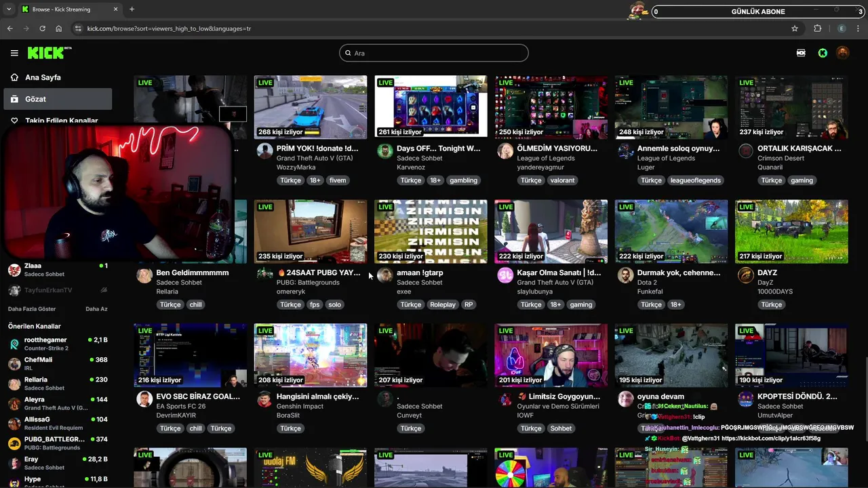Image resolution: width=868 pixels, height=488 pixels.
Task: Expand Daha Fazla Göster list
Action: pos(32,309)
